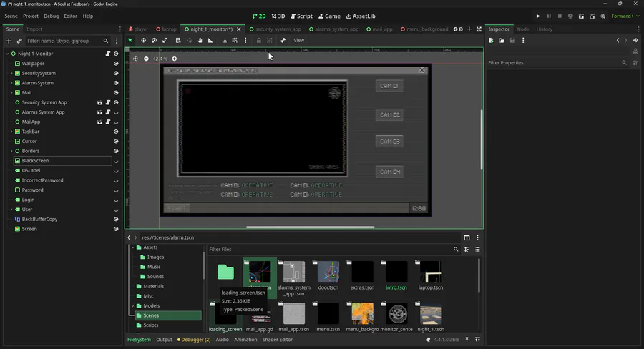
Task: Toggle the file list split mode icon
Action: tap(467, 237)
